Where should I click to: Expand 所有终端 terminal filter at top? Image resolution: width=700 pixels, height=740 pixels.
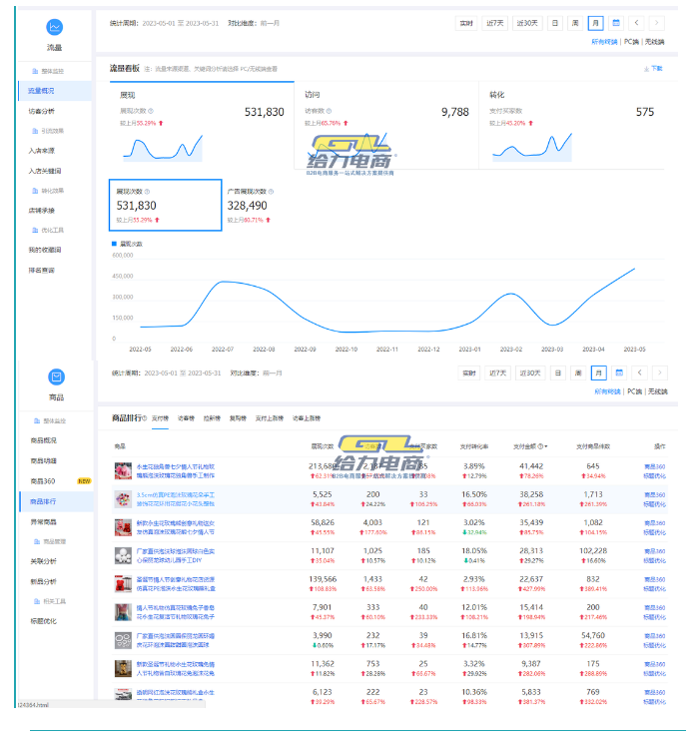point(606,42)
